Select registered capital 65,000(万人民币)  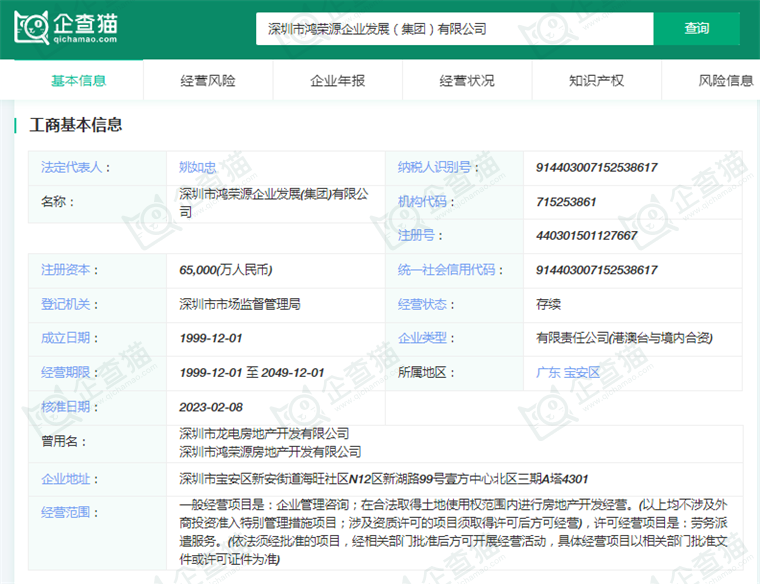225,269
